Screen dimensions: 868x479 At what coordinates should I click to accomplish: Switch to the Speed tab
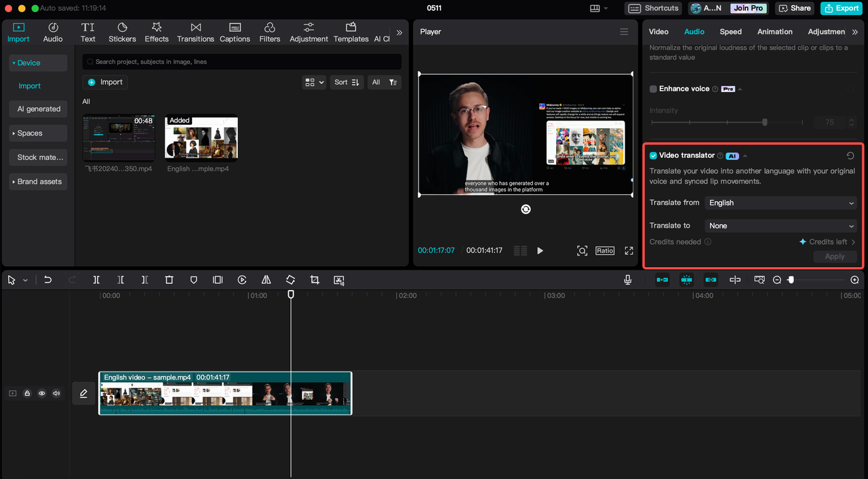click(730, 32)
